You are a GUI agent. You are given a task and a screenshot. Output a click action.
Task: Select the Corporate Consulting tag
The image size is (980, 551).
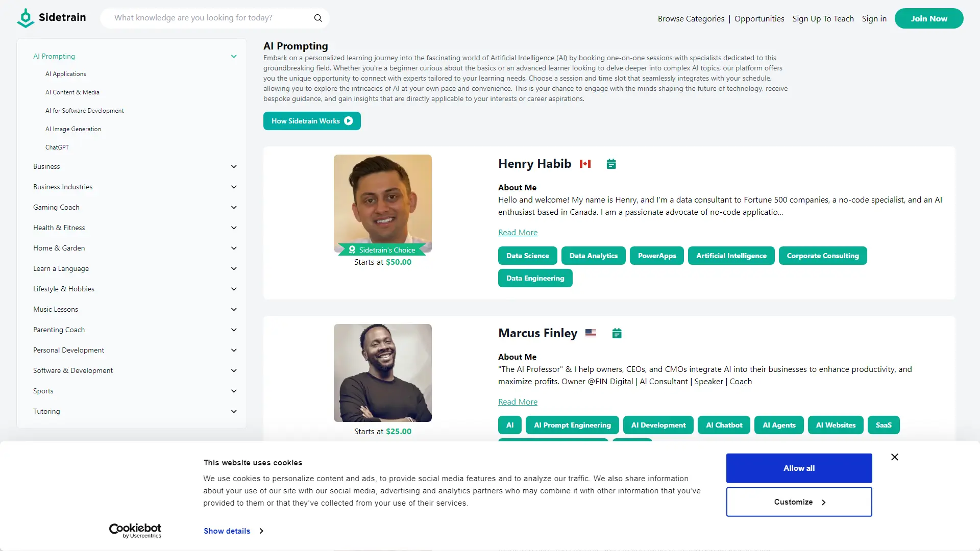[x=823, y=256]
